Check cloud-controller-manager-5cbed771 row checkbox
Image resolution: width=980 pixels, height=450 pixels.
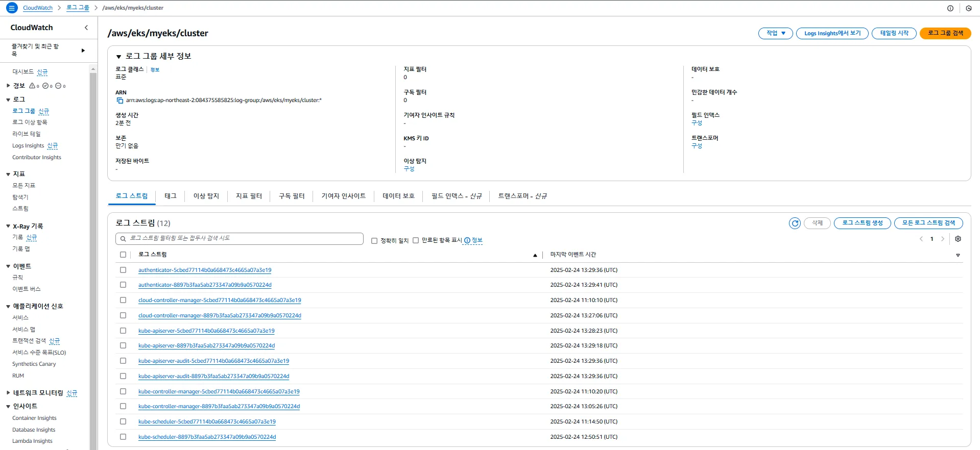pyautogui.click(x=123, y=300)
